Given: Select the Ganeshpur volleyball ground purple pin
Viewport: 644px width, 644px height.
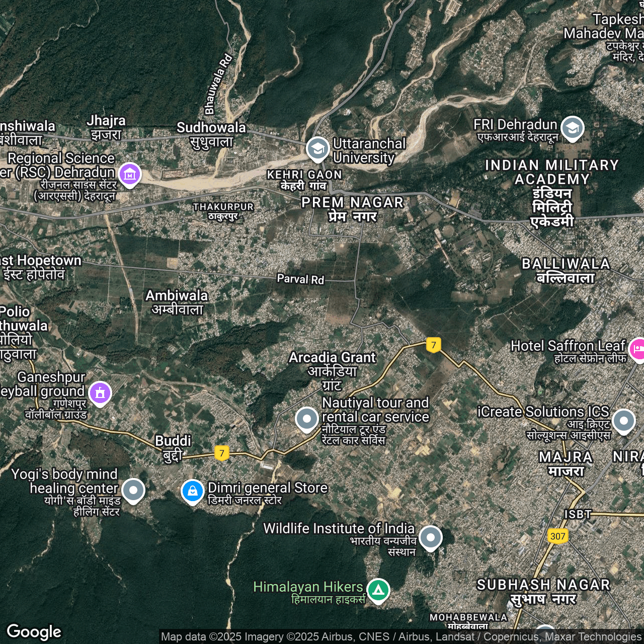Looking at the screenshot, I should [100, 392].
